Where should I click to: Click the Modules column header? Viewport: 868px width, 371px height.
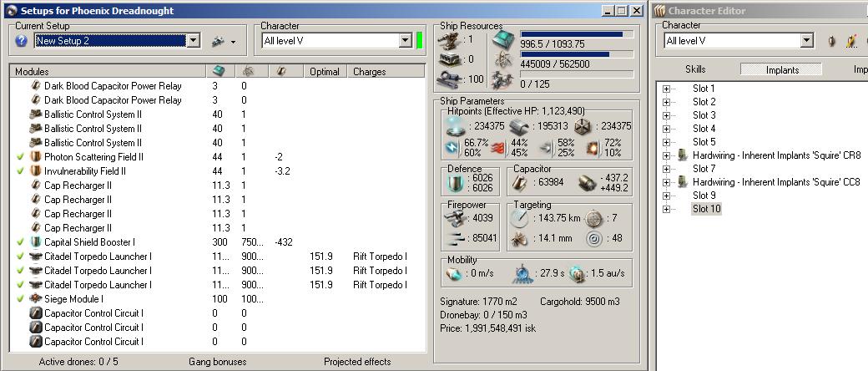(108, 72)
